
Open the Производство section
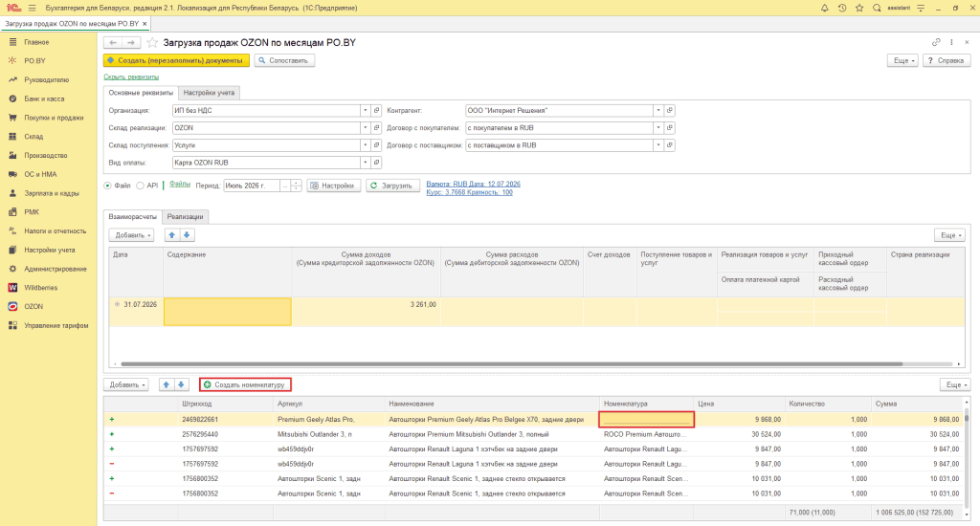pos(46,155)
